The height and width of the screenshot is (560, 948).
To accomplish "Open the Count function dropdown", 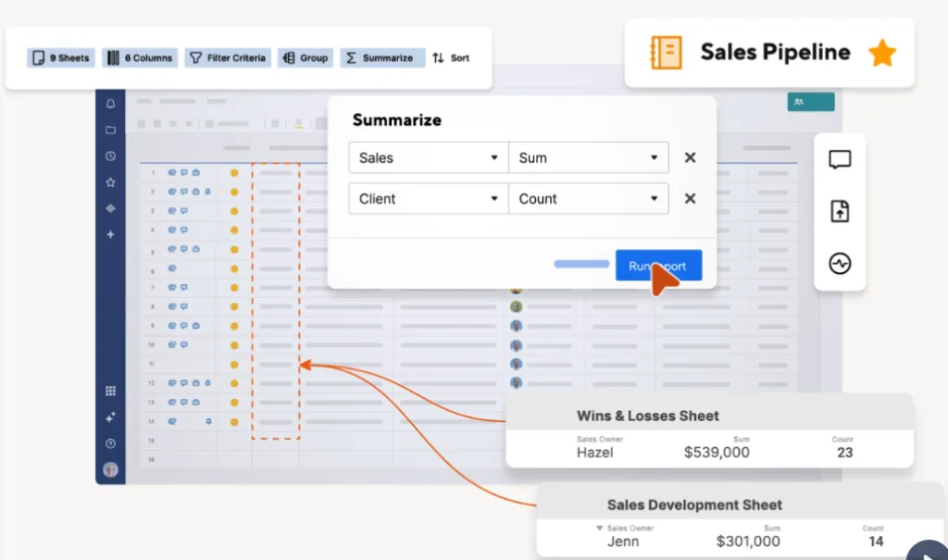I will (589, 199).
